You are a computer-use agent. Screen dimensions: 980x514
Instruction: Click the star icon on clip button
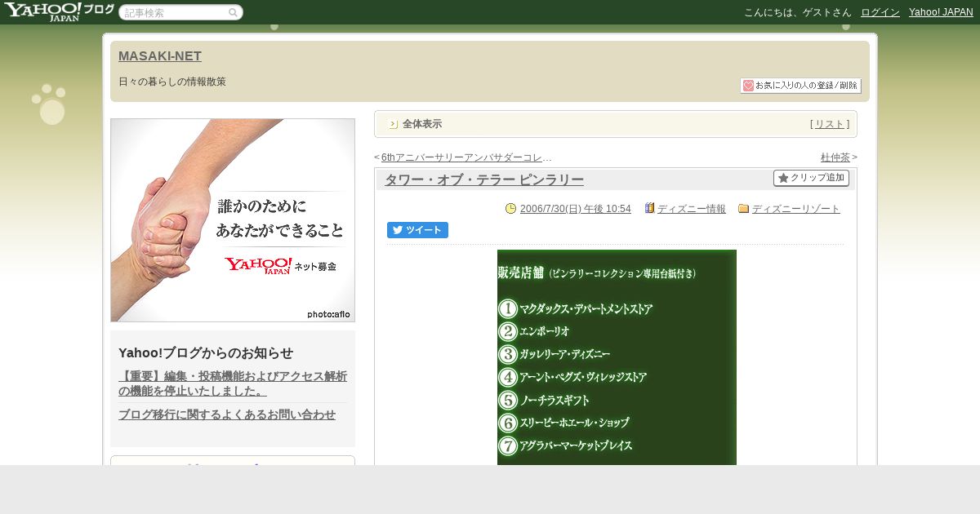[783, 178]
